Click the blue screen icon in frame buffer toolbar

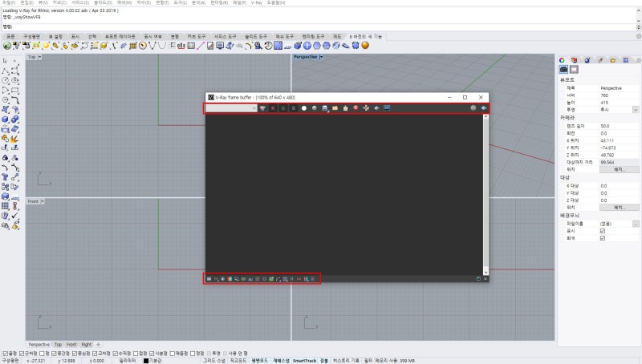point(387,108)
